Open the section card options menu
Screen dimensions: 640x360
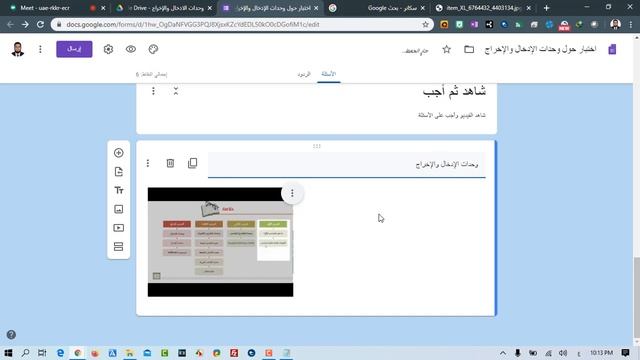[x=153, y=91]
